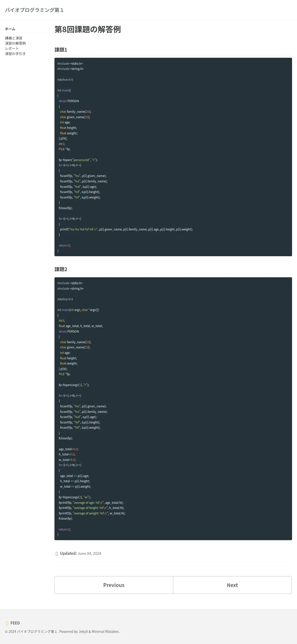The height and width of the screenshot is (644, 297).
Task: Click inside the 課題2 code block
Action: click(x=173, y=409)
